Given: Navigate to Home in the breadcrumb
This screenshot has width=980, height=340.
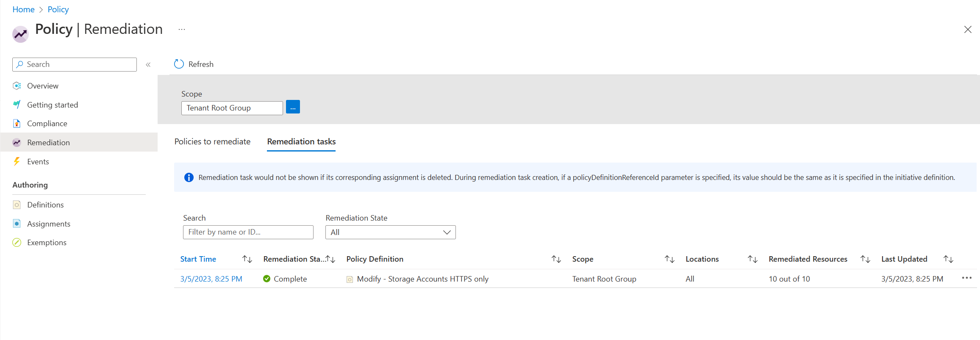Looking at the screenshot, I should (x=23, y=9).
